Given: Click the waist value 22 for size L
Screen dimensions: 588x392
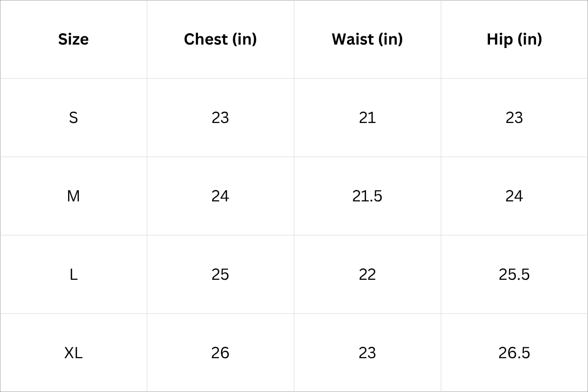Looking at the screenshot, I should tap(367, 274).
